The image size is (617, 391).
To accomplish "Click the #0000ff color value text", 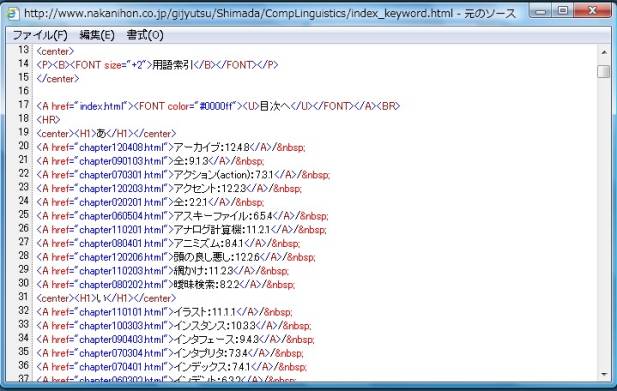I will click(x=217, y=106).
